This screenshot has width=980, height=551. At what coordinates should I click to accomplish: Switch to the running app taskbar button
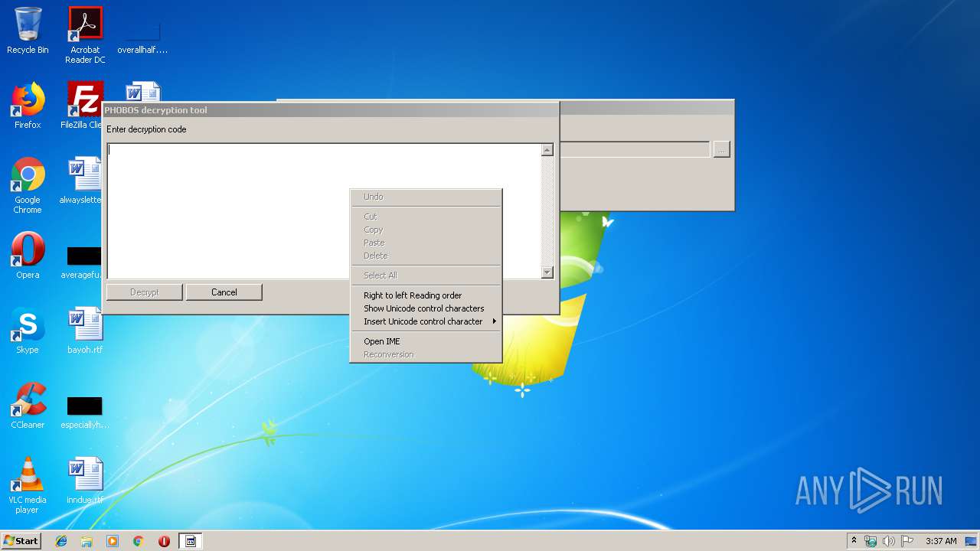[191, 541]
